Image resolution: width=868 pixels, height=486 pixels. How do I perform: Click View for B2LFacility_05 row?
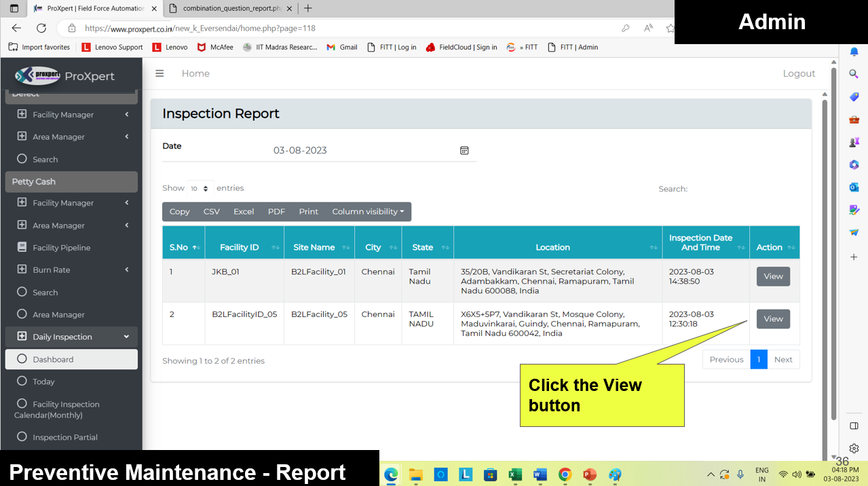773,319
